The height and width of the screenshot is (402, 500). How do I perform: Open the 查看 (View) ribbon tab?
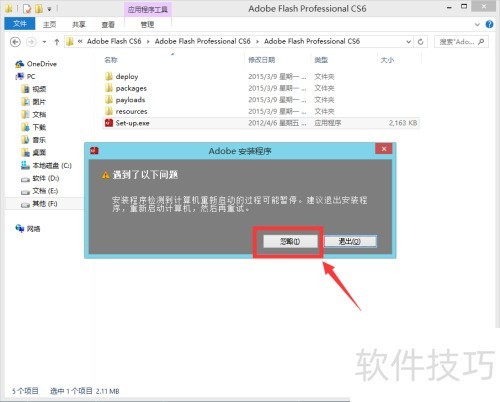(x=108, y=24)
